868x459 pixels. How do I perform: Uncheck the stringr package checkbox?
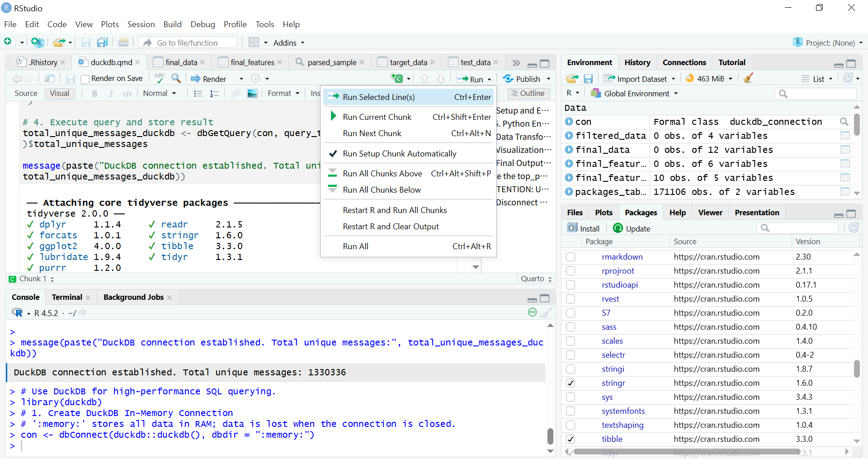(571, 383)
